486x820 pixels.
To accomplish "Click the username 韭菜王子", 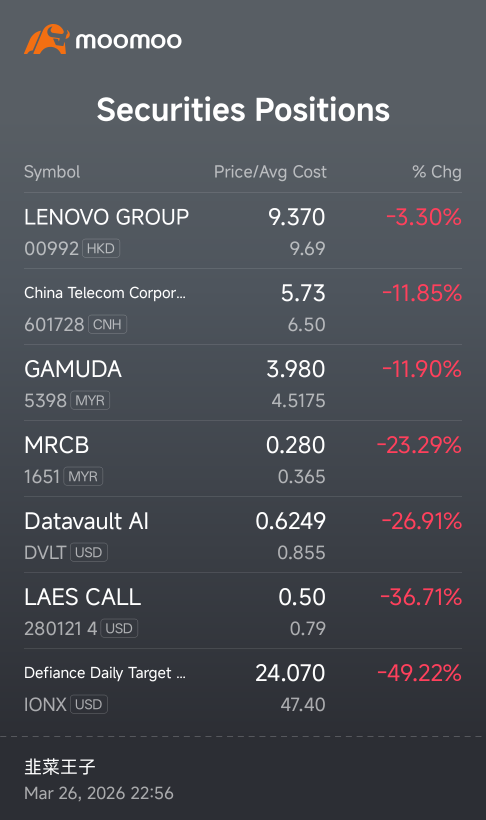I will tap(60, 767).
